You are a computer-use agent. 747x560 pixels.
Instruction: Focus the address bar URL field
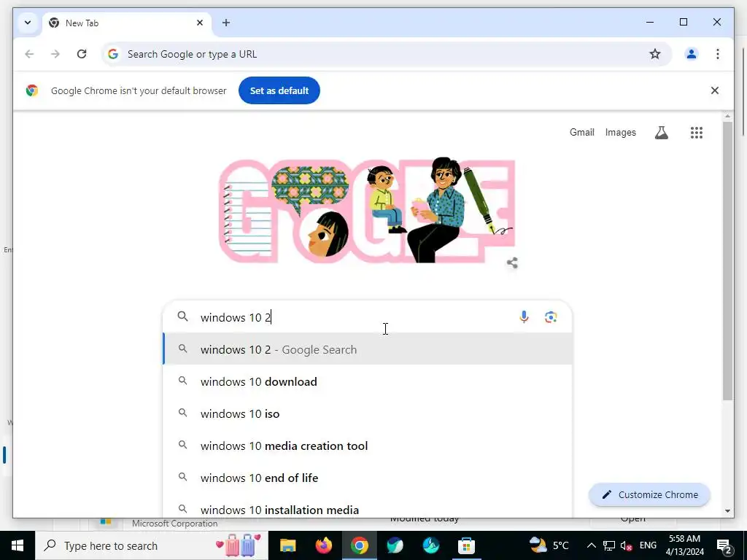click(385, 54)
